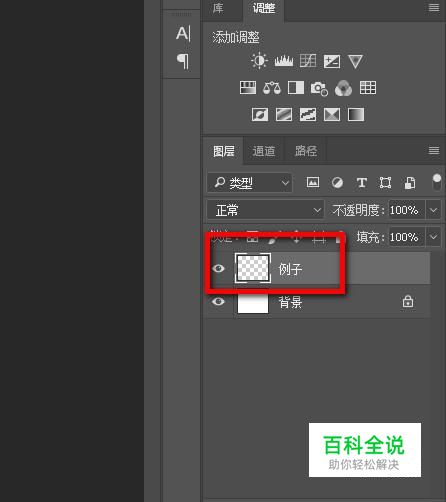This screenshot has height=502, width=446.
Task: Add a Color Lookup adjustment
Action: tap(368, 88)
